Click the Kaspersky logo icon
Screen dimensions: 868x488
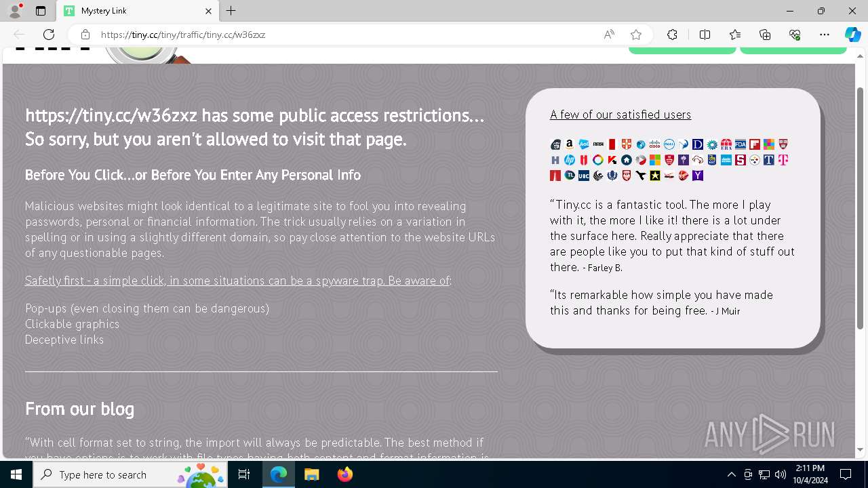(x=612, y=160)
